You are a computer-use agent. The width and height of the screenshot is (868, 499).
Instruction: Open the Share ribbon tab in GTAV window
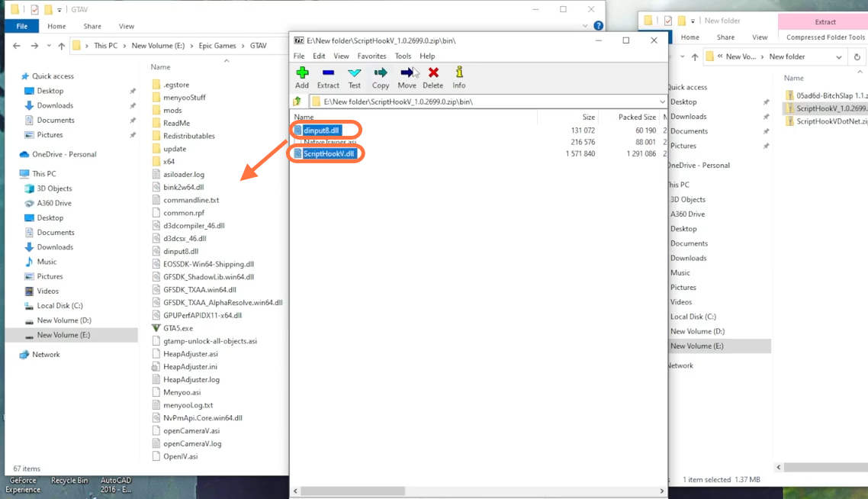point(92,26)
